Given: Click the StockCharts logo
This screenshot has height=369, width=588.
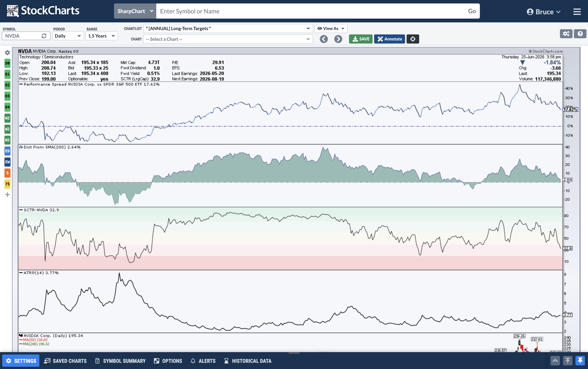Looking at the screenshot, I should click(x=43, y=11).
